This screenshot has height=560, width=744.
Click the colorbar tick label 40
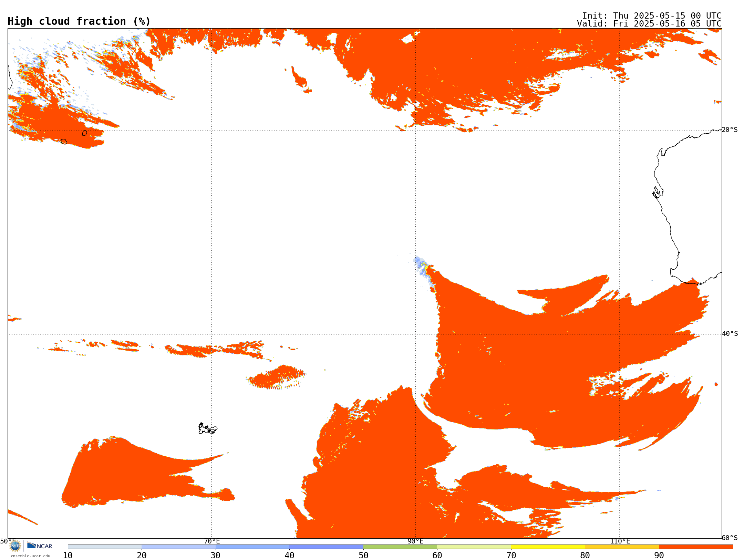(x=289, y=556)
